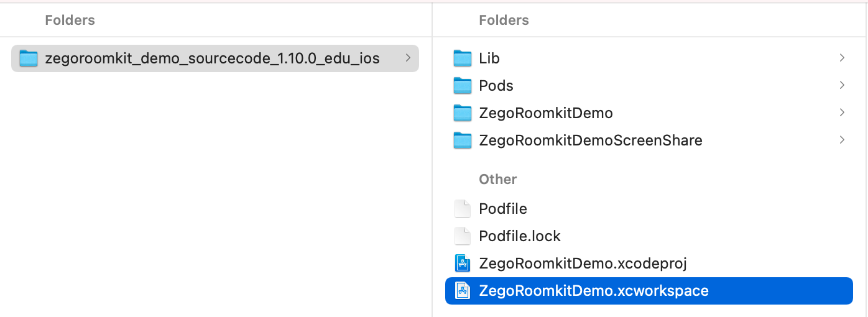Screen dimensions: 868x317
Task: Click the Podfile document icon
Action: coord(463,209)
